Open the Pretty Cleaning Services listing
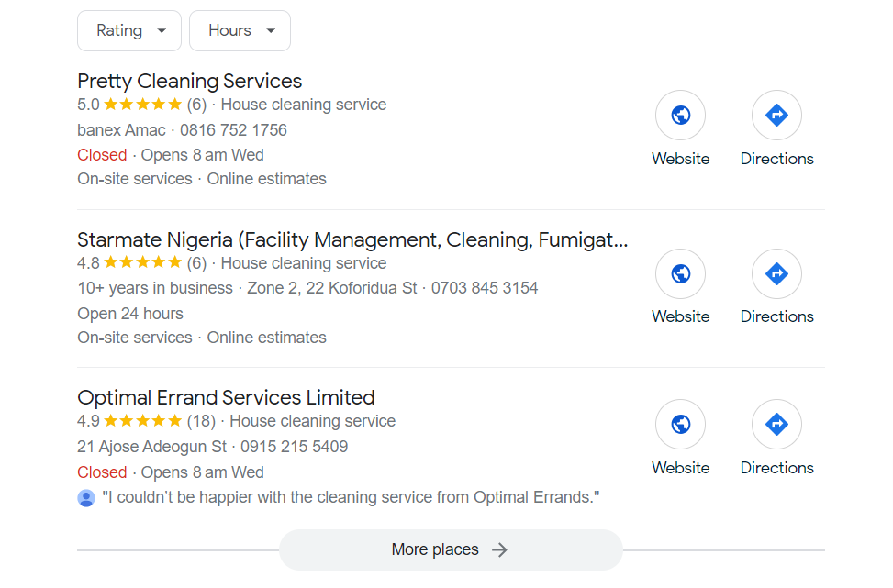Viewport: 893px width, 588px height. 189,81
